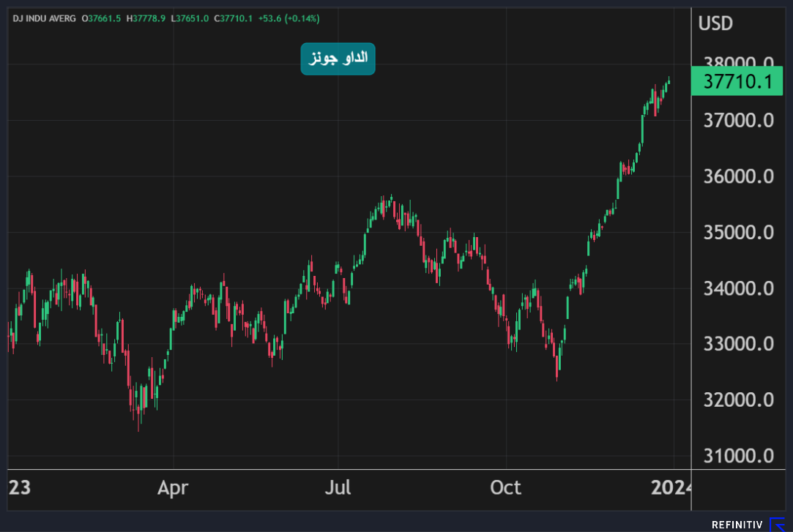Click the 37000.0 price axis label
Screen dimensions: 793x532
point(738,120)
